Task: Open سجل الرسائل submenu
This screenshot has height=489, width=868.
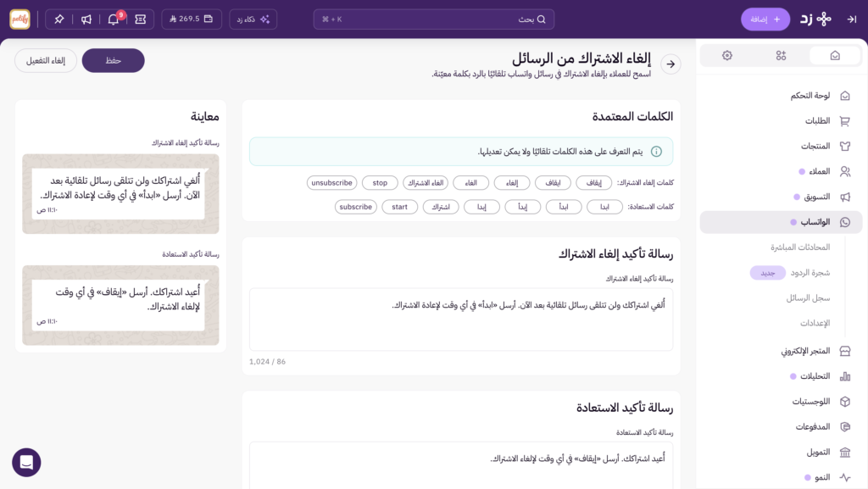Action: pos(808,298)
